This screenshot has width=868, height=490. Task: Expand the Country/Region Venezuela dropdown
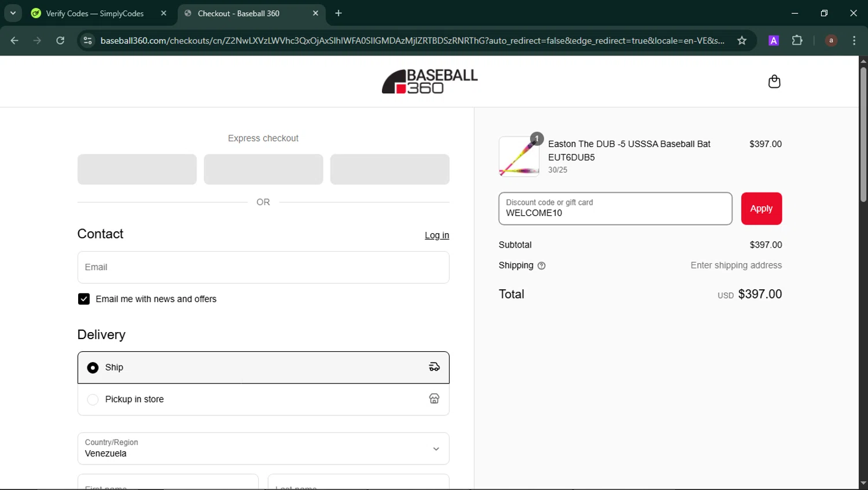point(263,448)
